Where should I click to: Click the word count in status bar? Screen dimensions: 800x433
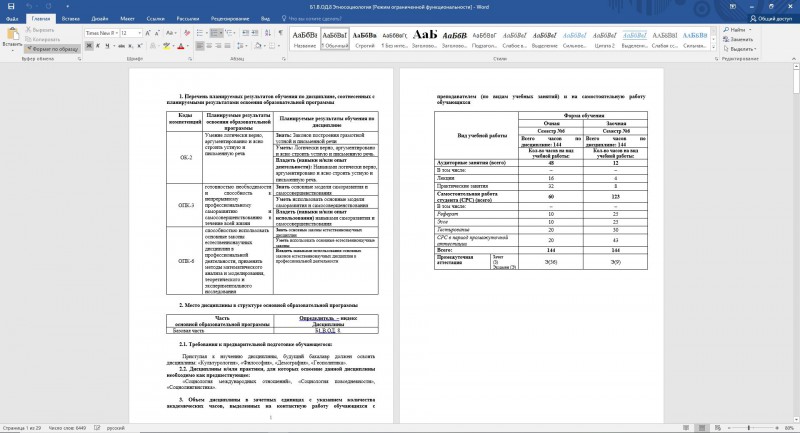click(x=67, y=428)
